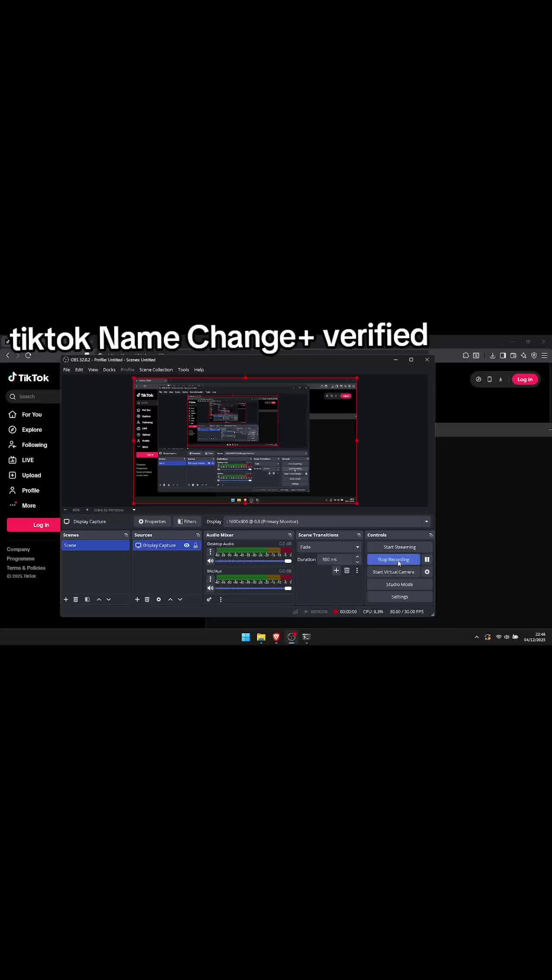Enable Studio Mode button
The width and height of the screenshot is (552, 980).
tap(399, 584)
